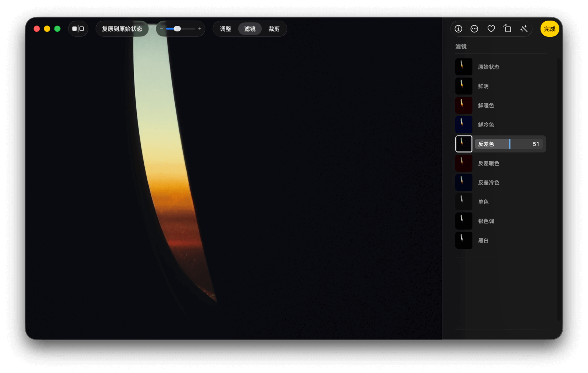Viewport: 588px width, 373px height.
Task: Select the 原始状态 filter thumbnail
Action: point(464,67)
